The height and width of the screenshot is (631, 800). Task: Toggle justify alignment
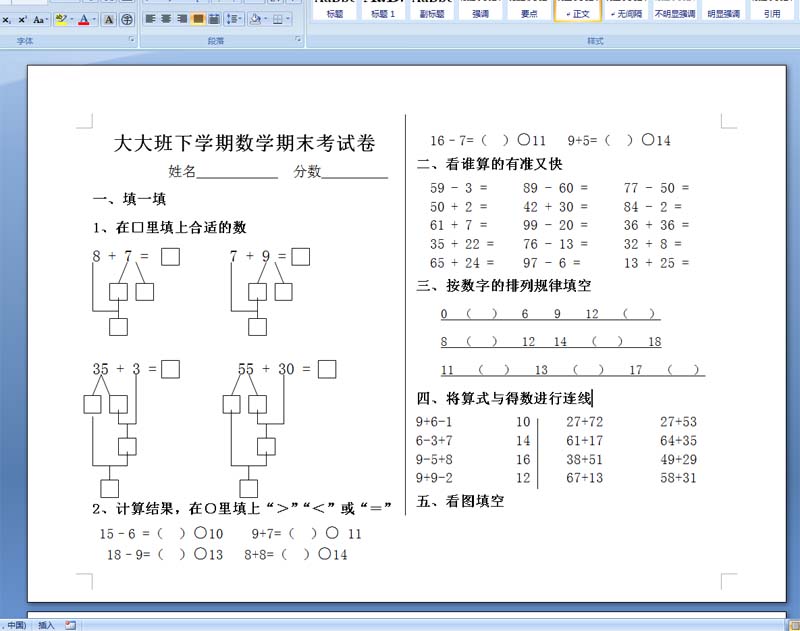pyautogui.click(x=198, y=19)
